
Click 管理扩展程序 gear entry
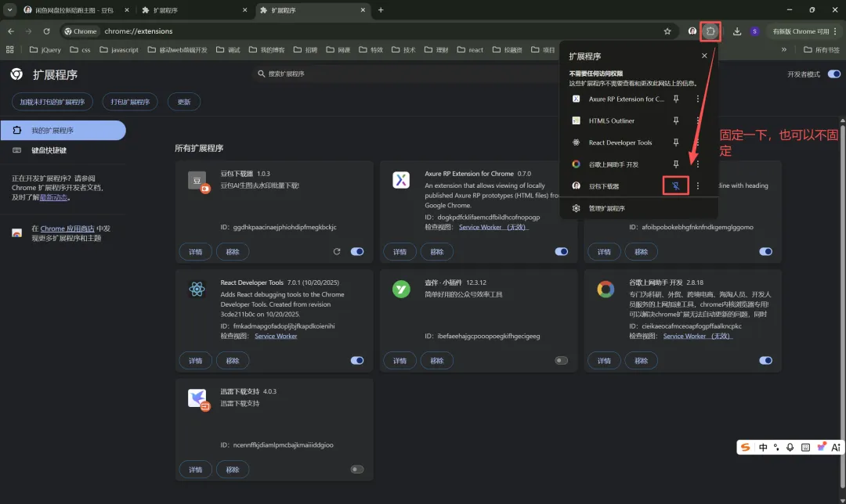[639, 208]
